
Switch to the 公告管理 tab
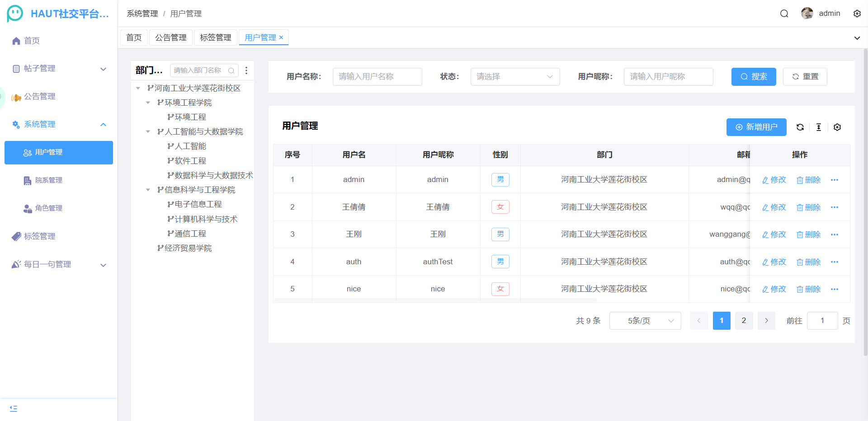click(170, 37)
